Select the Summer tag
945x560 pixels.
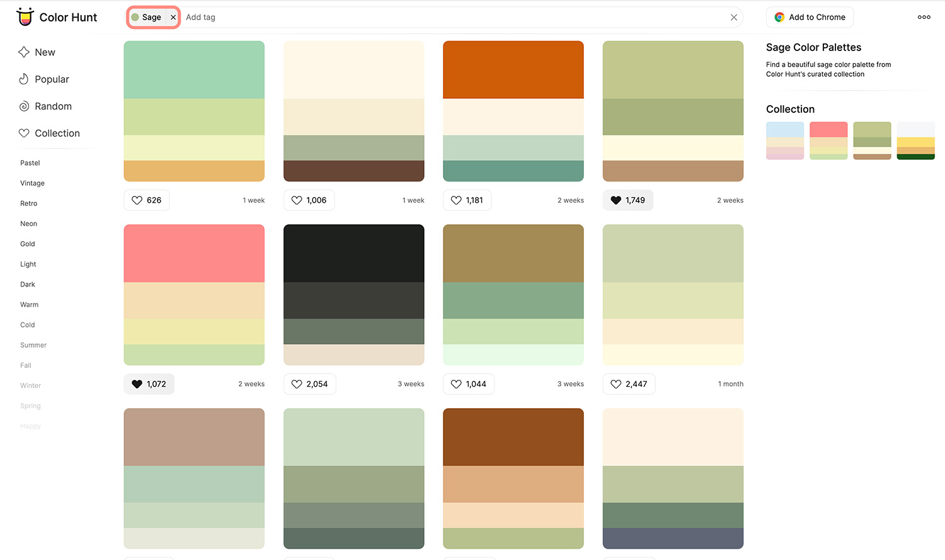tap(33, 345)
